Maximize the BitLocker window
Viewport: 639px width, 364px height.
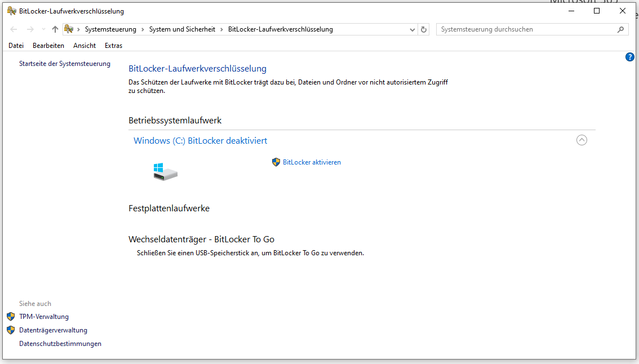coord(597,11)
